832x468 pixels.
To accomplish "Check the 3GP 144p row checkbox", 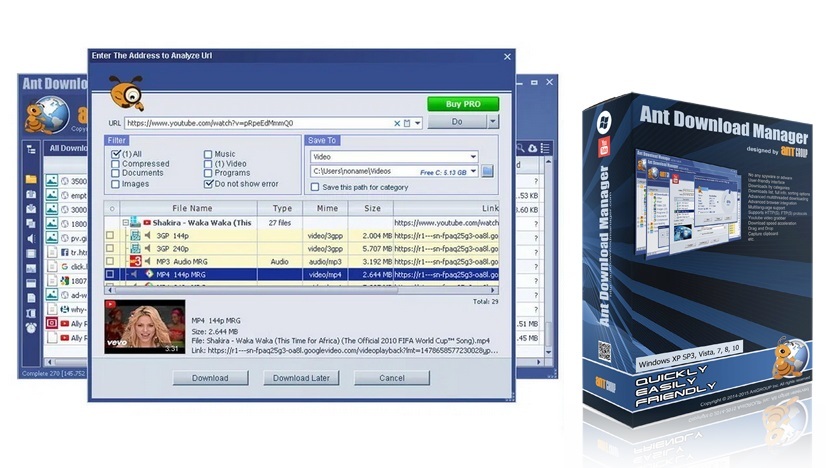I will click(110, 235).
